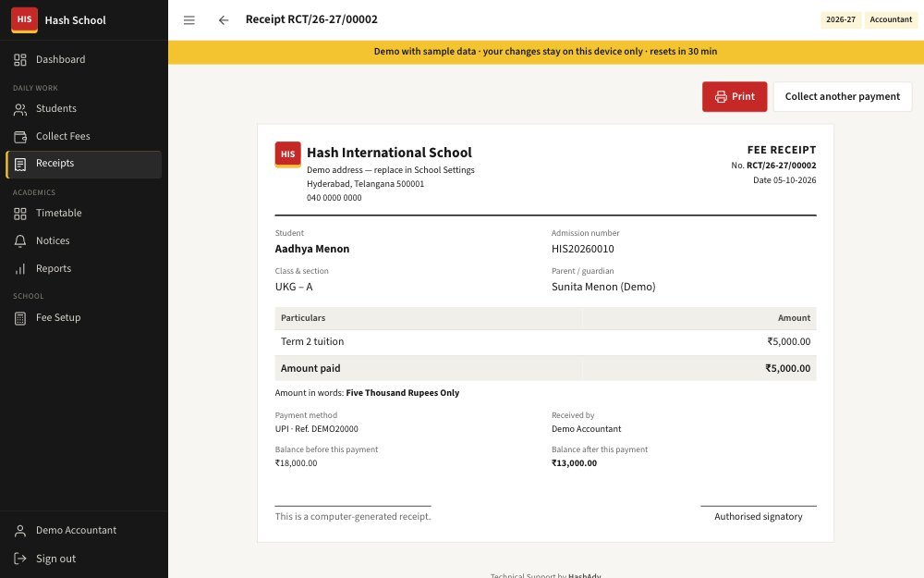Image resolution: width=924 pixels, height=578 pixels.
Task: Click balance before value ₹18,000.00
Action: 296,463
